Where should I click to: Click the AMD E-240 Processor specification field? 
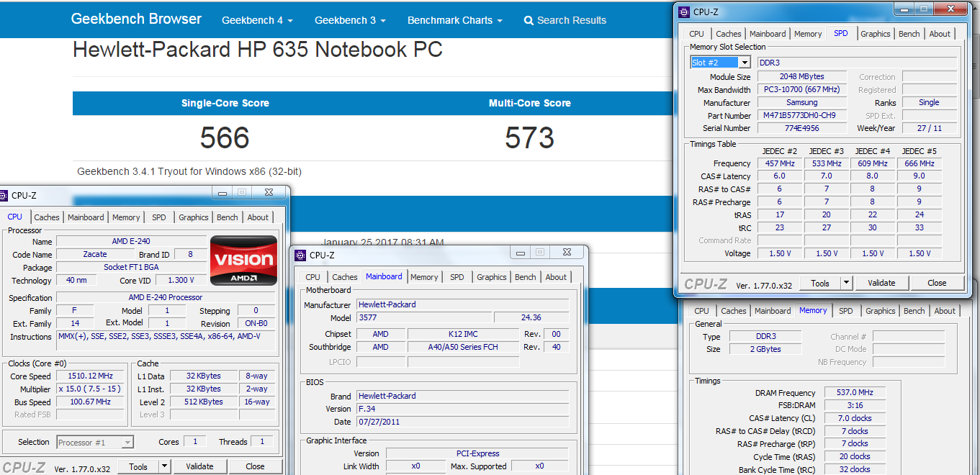(165, 297)
